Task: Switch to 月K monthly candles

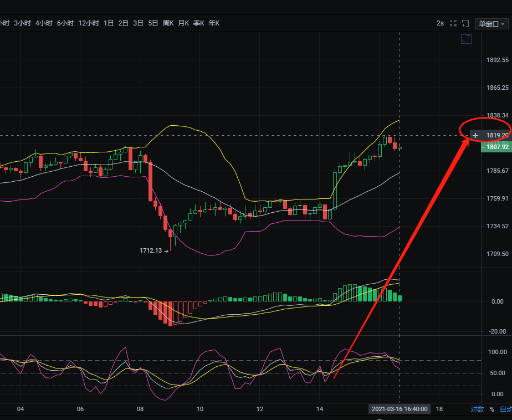Action: tap(183, 23)
